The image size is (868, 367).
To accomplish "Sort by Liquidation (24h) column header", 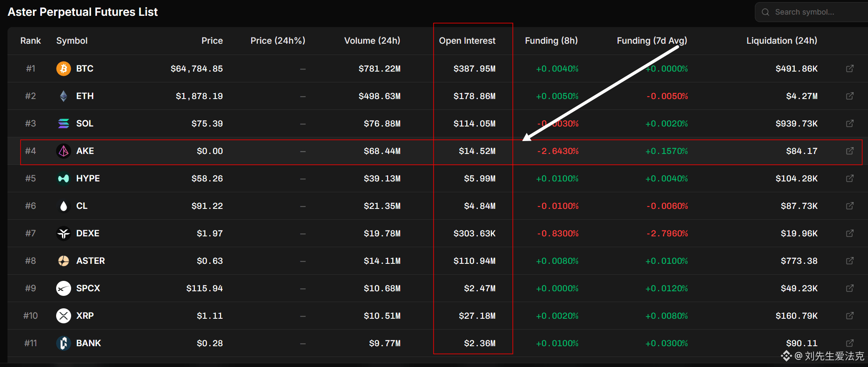I will [x=781, y=41].
